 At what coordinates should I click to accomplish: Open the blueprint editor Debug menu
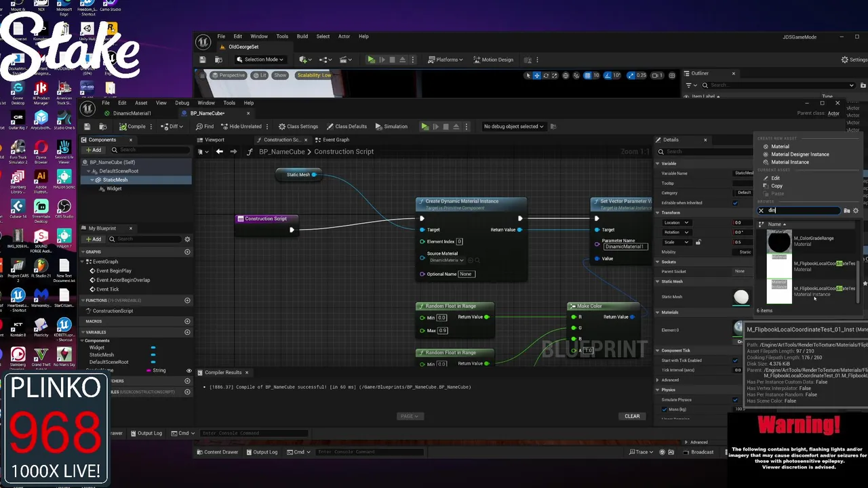182,103
